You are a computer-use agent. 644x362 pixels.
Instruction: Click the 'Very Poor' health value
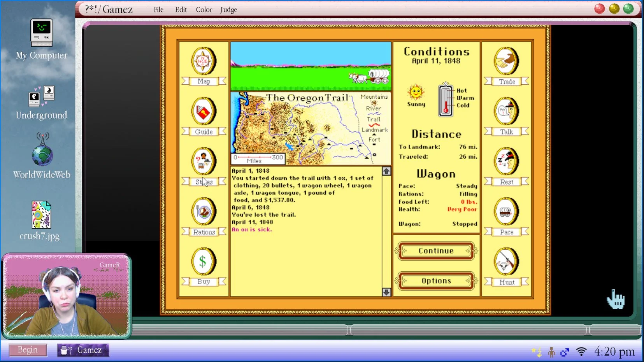pyautogui.click(x=462, y=209)
